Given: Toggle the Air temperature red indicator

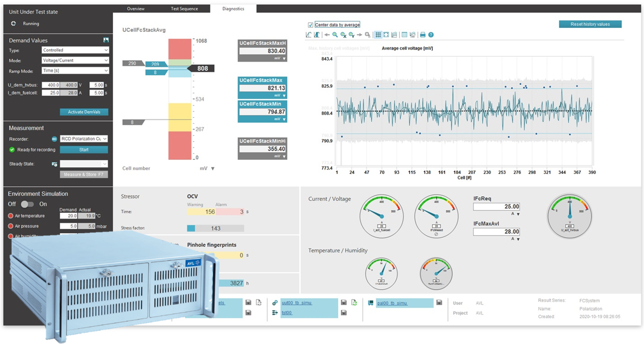Looking at the screenshot, I should pos(11,216).
